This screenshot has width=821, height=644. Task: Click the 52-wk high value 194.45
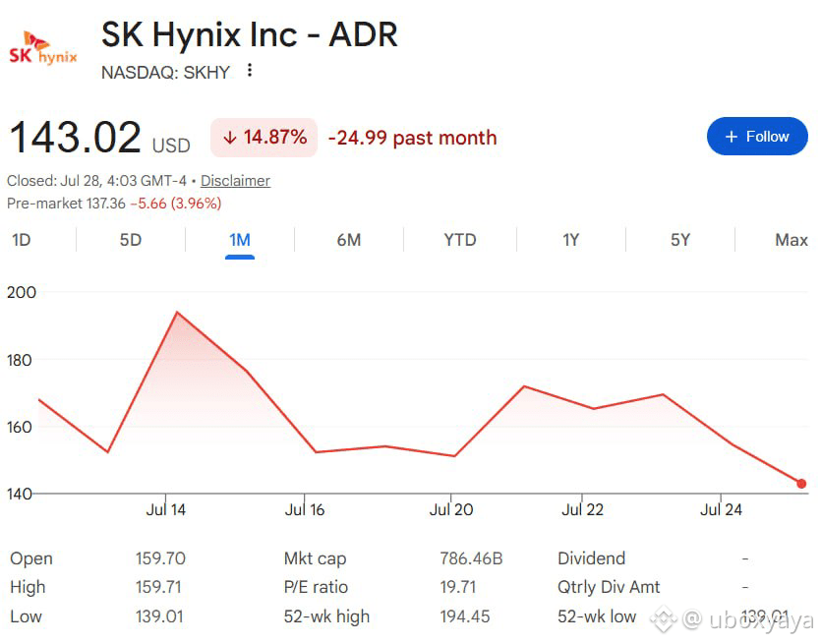(464, 616)
